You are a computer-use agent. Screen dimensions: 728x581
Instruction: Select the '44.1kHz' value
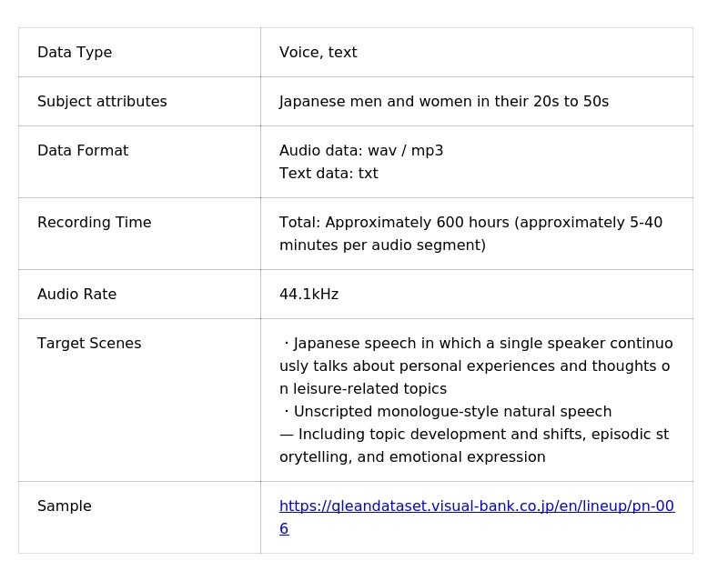pyautogui.click(x=308, y=295)
